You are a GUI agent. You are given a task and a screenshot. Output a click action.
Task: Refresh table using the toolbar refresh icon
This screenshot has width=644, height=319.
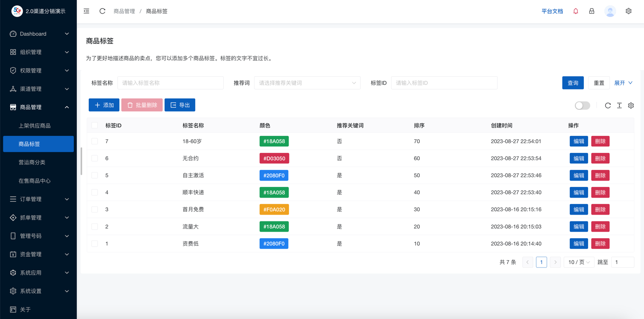[x=608, y=105]
